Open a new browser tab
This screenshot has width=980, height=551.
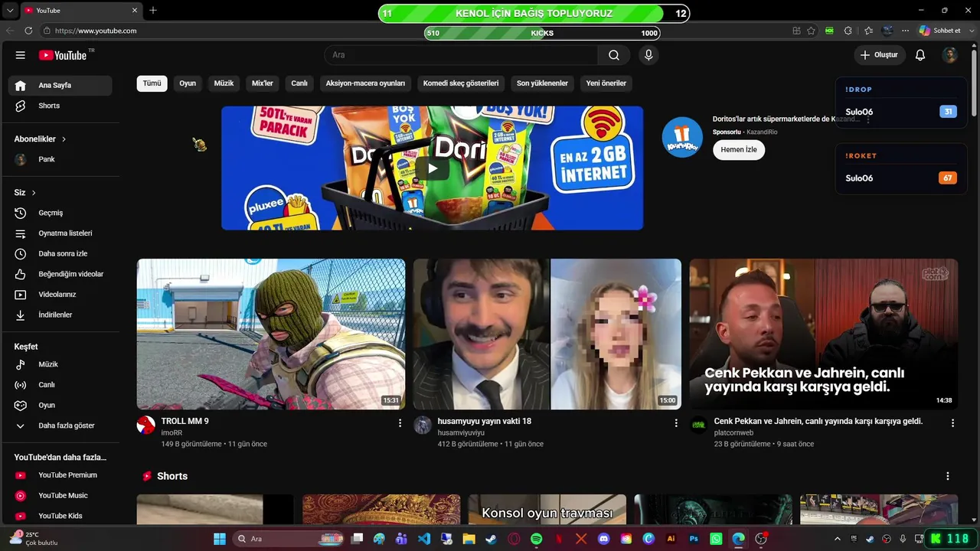(x=153, y=10)
